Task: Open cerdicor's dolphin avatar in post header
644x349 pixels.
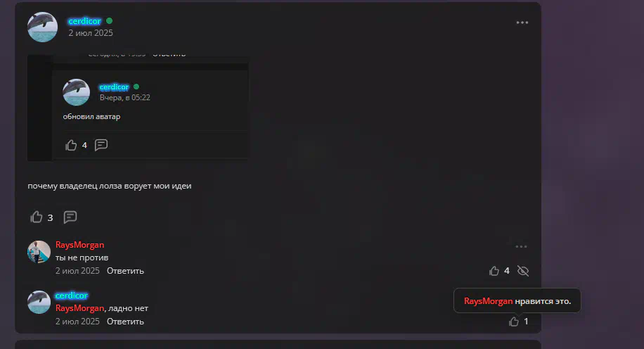Action: [43, 27]
